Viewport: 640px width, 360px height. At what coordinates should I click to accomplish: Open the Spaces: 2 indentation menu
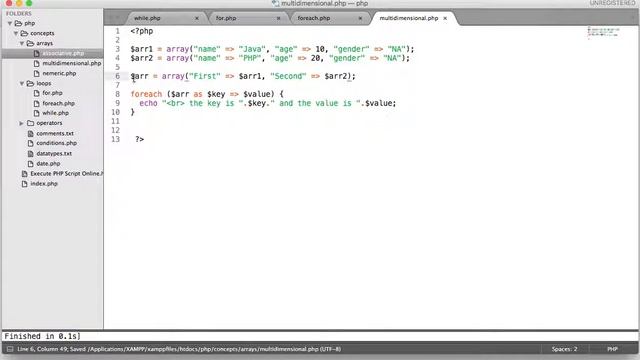coord(564,349)
